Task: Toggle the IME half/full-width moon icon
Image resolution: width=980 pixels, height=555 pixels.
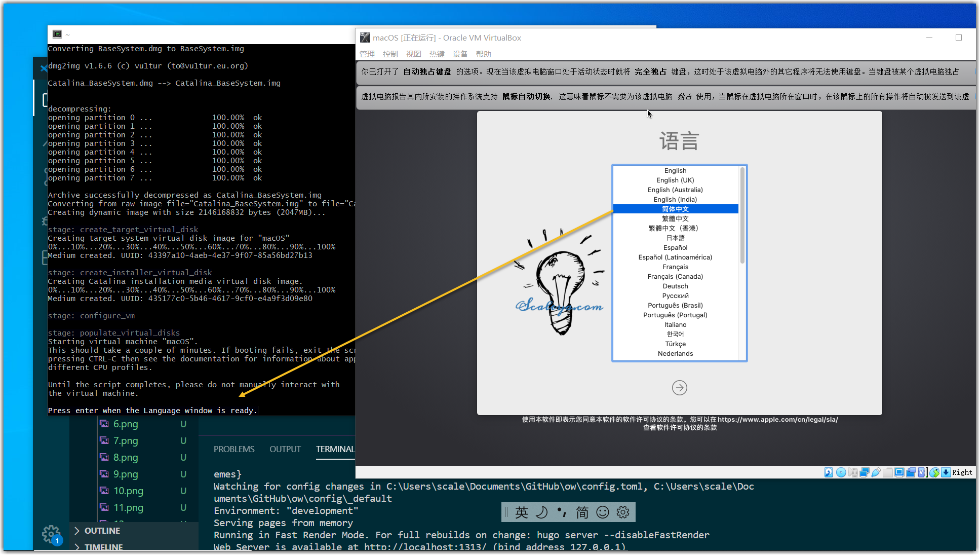Action: click(x=541, y=512)
